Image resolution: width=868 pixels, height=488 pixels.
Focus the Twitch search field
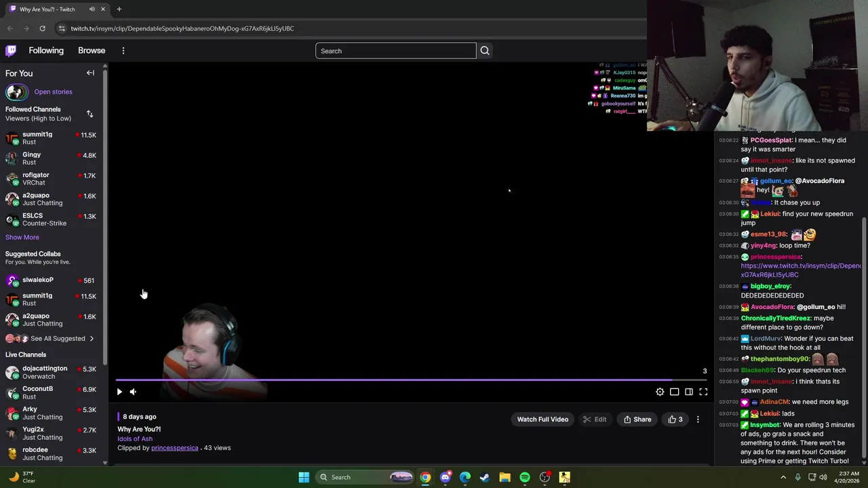click(x=396, y=51)
